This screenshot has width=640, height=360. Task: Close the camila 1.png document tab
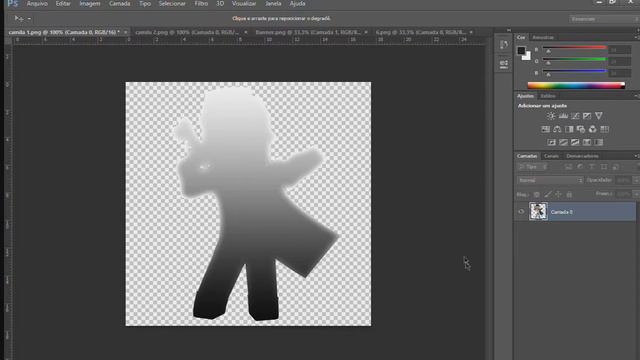[126, 32]
